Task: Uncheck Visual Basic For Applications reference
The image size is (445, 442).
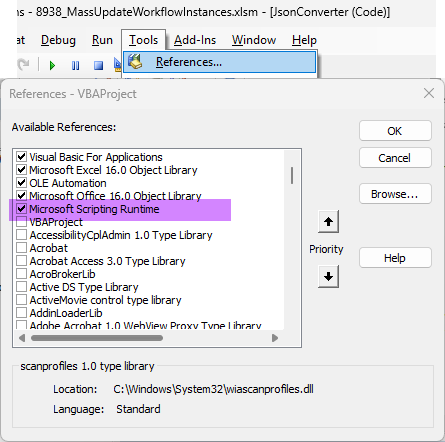Action: 22,157
